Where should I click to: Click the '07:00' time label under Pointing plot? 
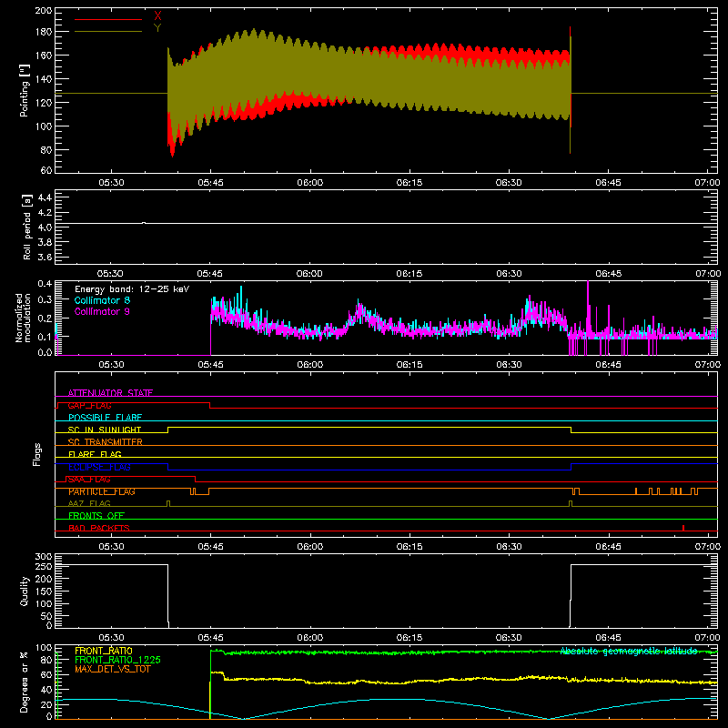point(708,183)
